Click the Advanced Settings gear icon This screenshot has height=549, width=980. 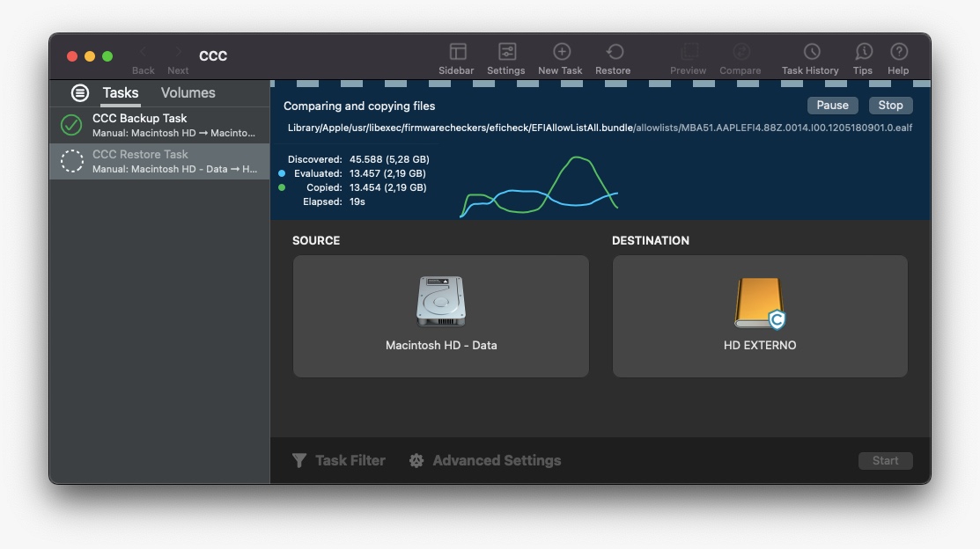tap(416, 460)
